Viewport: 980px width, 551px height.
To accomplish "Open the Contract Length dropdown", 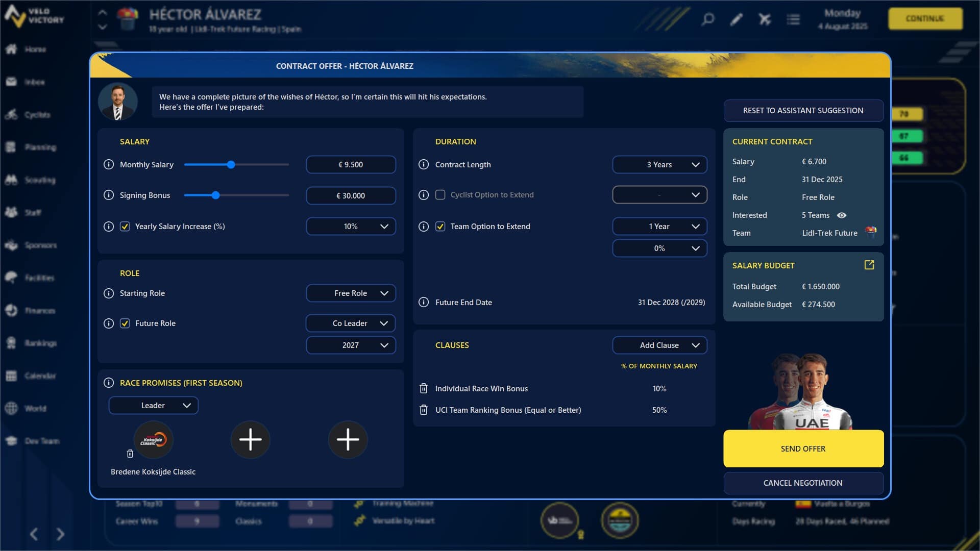I will (x=659, y=165).
